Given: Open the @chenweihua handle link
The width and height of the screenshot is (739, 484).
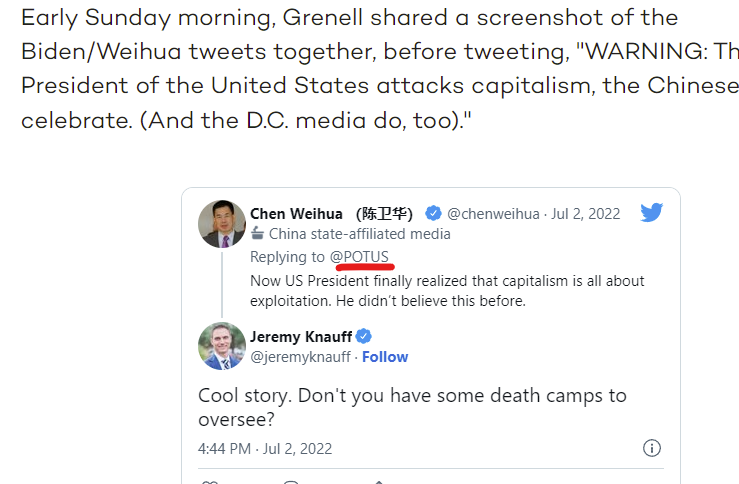Looking at the screenshot, I should (x=493, y=213).
